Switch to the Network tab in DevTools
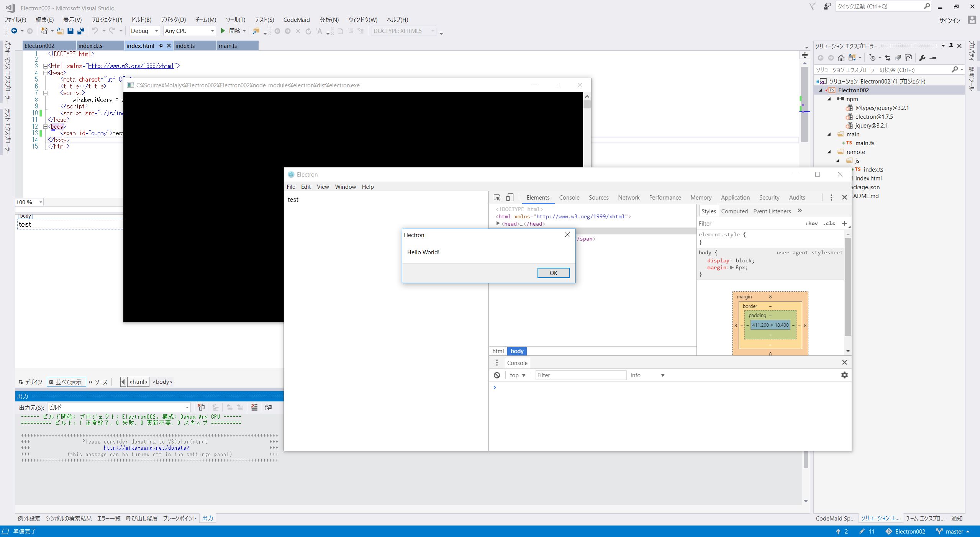Image resolution: width=980 pixels, height=537 pixels. 628,198
